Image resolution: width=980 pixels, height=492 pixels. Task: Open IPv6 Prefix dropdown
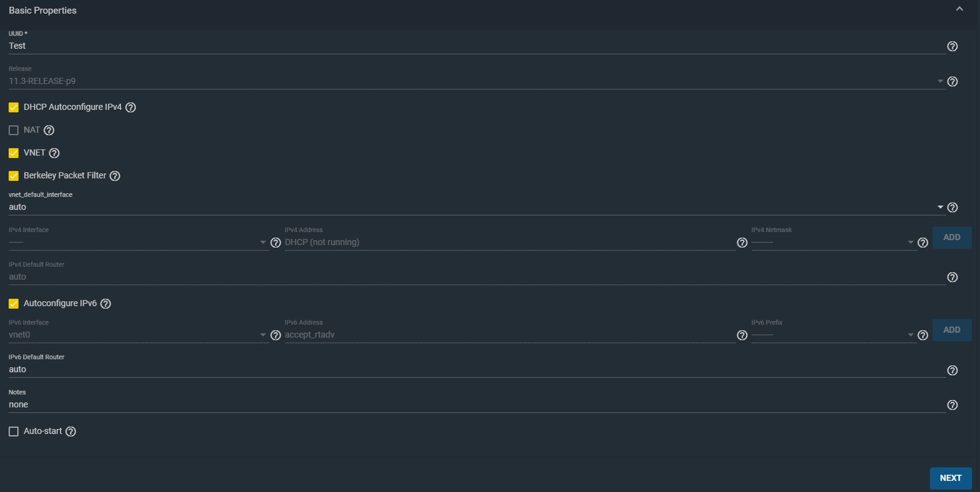click(x=833, y=335)
